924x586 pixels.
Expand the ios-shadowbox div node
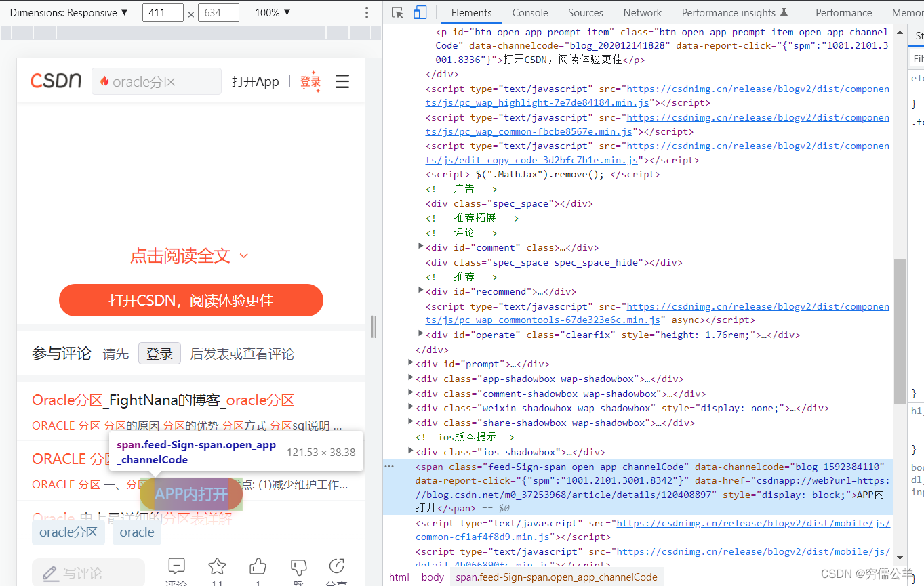click(411, 451)
